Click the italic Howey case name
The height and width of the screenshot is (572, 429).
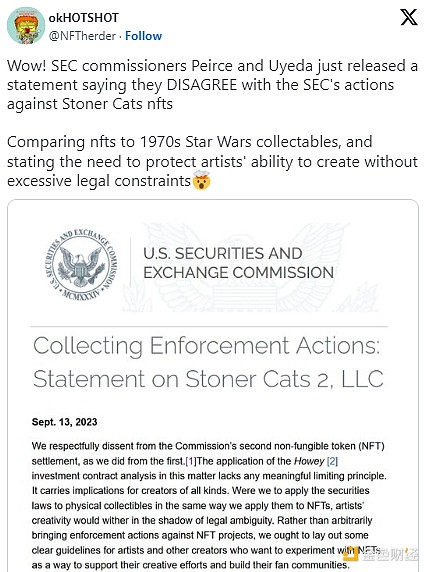[x=309, y=461]
